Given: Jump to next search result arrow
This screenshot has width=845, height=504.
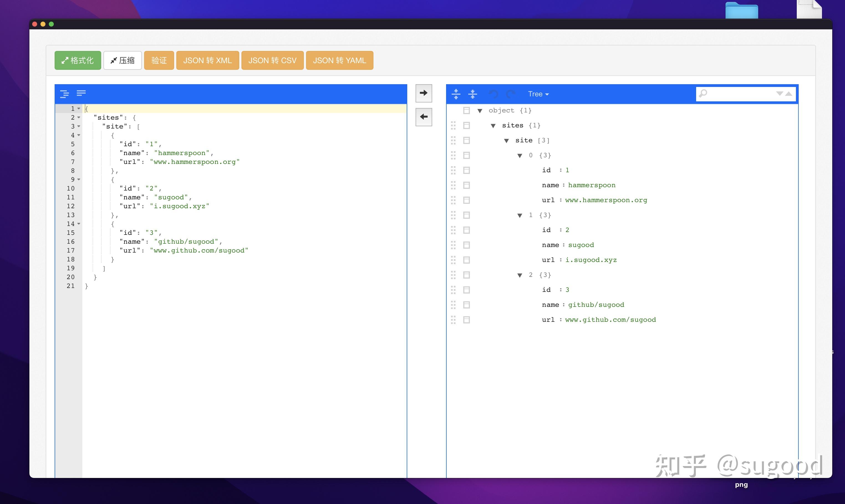Looking at the screenshot, I should click(779, 94).
